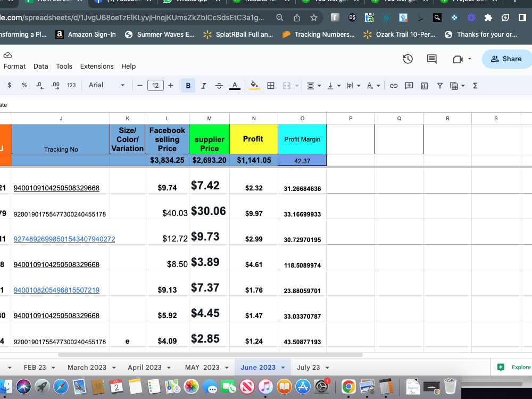Image resolution: width=532 pixels, height=399 pixels.
Task: Open tracking link 9400108205496815507219
Action: pyautogui.click(x=56, y=290)
